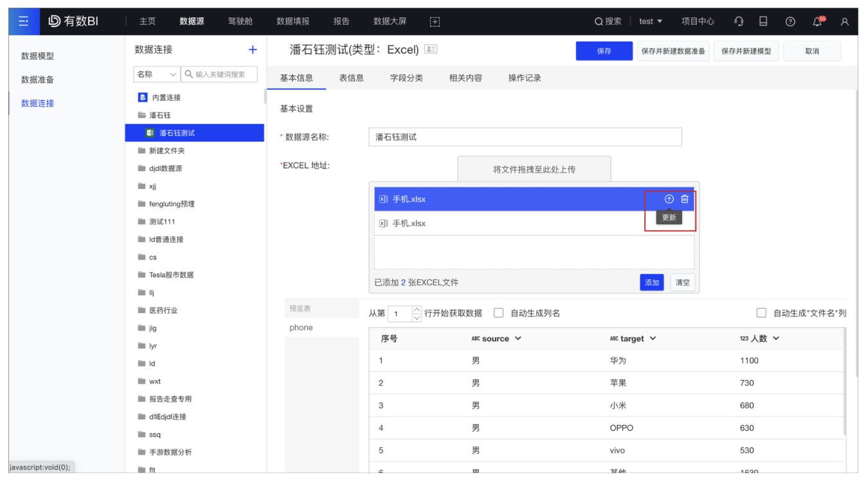
Task: Delete the selected 手机.xlsx file via trash icon
Action: tap(685, 199)
